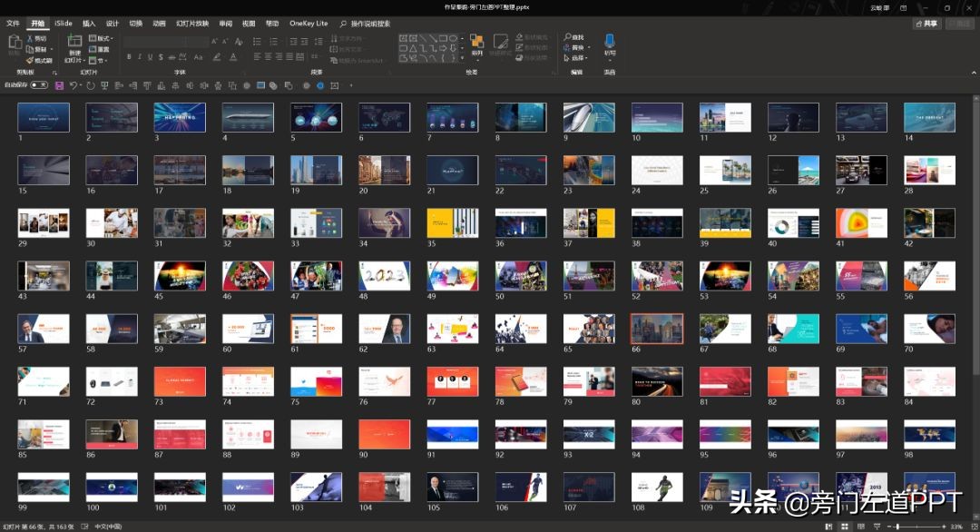Click the Format Painter (格式刷) icon

point(31,61)
